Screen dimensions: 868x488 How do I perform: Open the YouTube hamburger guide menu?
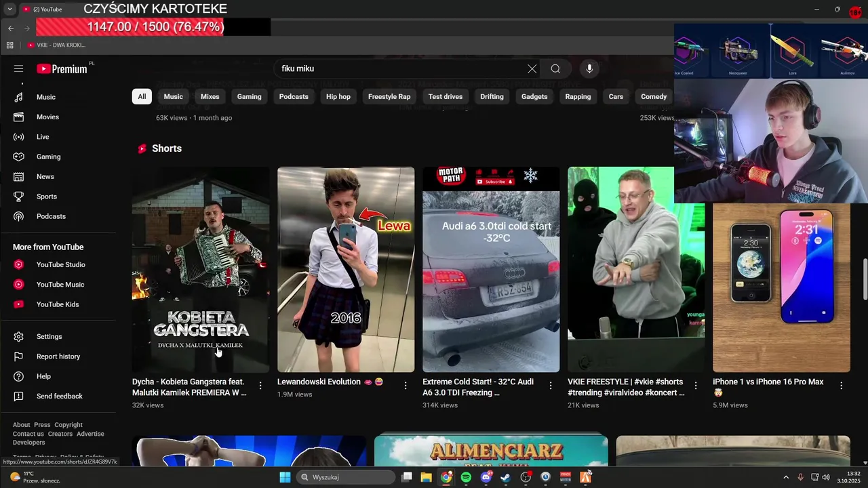click(x=18, y=68)
